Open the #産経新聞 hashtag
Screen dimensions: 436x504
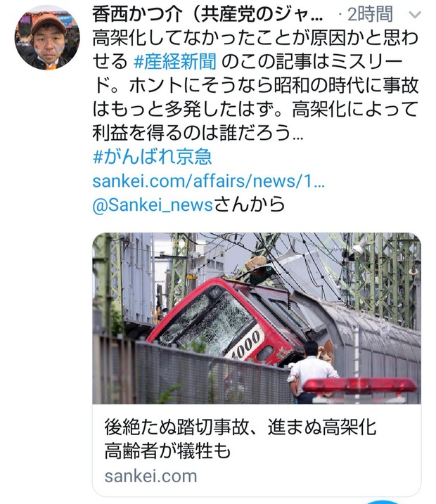point(175,61)
